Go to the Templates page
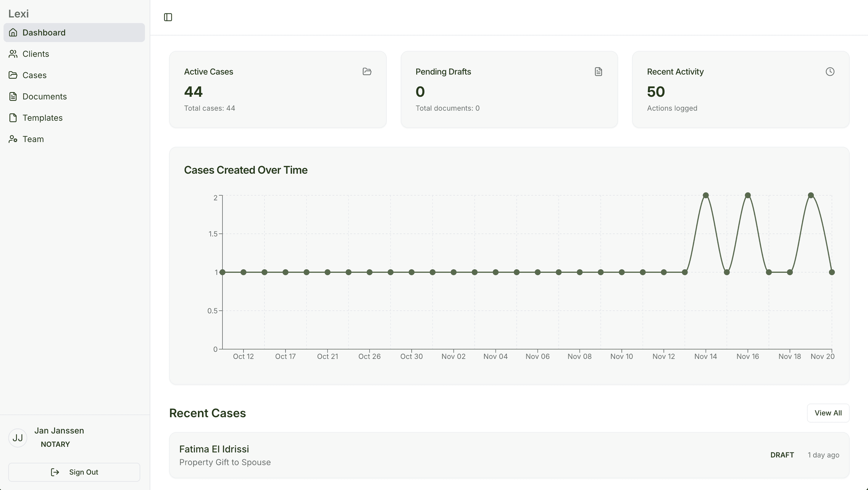Image resolution: width=868 pixels, height=490 pixels. coord(43,117)
